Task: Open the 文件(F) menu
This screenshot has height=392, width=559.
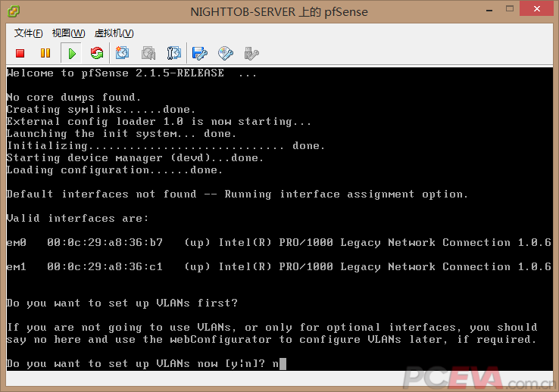Action: [x=29, y=33]
